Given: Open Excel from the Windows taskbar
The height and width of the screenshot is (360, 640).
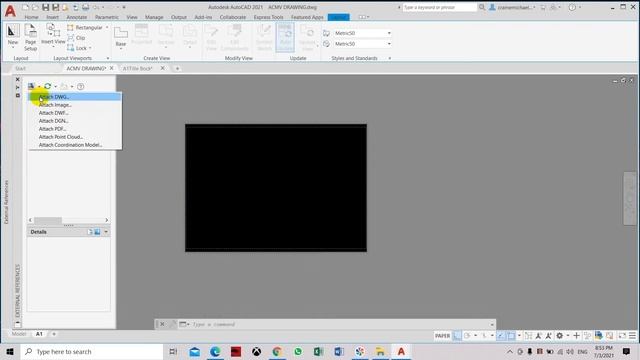Looking at the screenshot, I should pos(318,351).
